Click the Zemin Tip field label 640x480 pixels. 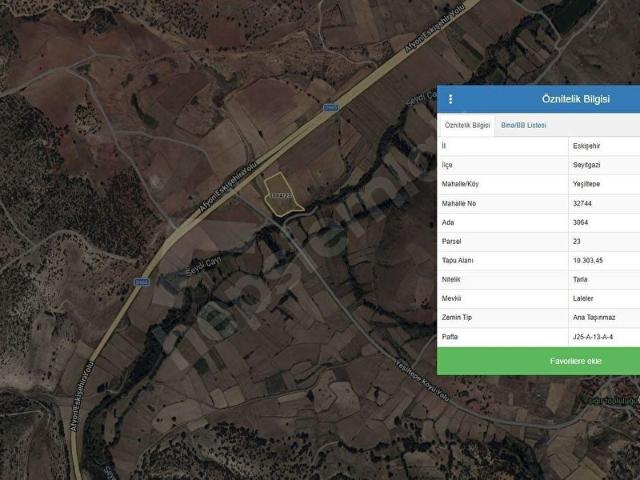tap(456, 318)
